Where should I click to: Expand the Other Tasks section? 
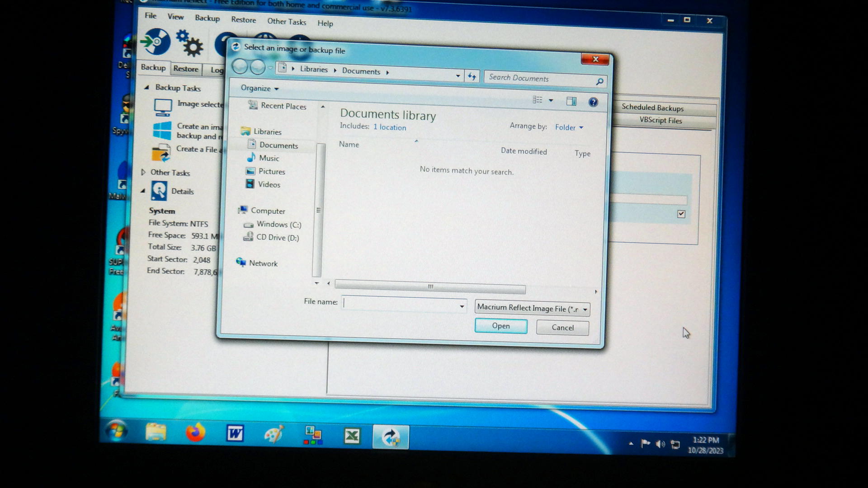tap(143, 172)
